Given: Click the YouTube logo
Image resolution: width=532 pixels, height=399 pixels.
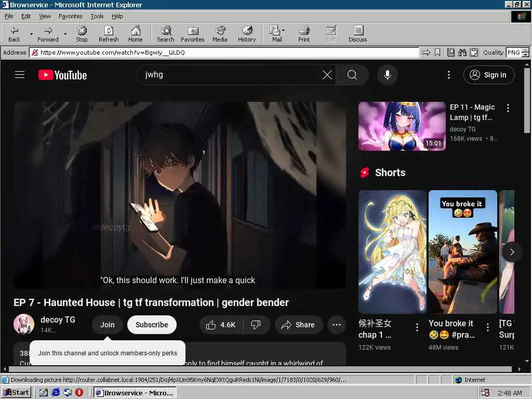Looking at the screenshot, I should [62, 75].
